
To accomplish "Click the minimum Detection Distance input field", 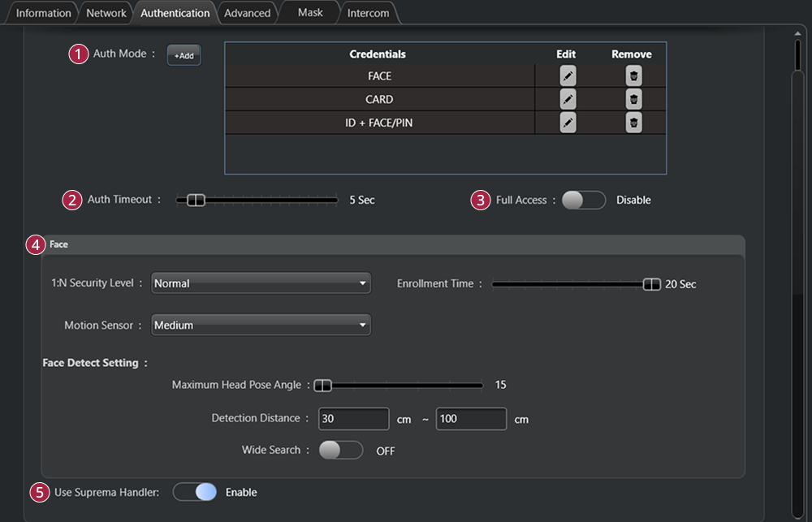I will click(353, 419).
